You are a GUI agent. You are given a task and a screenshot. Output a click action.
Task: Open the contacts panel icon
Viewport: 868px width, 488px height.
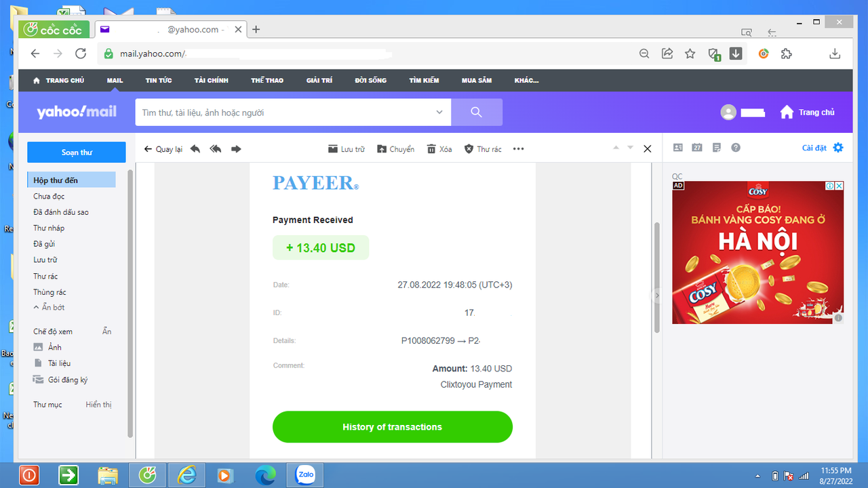[677, 148]
